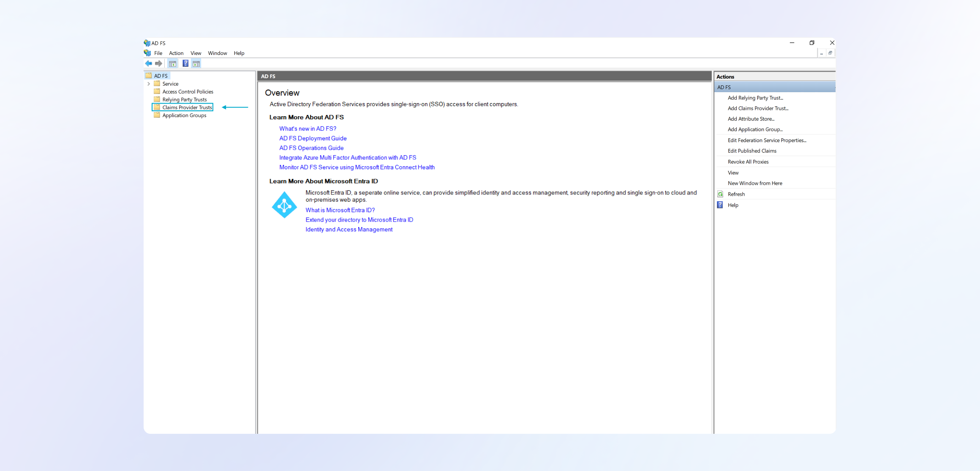Click Revoke All Proxies action
Viewport: 980px width, 471px height.
748,162
